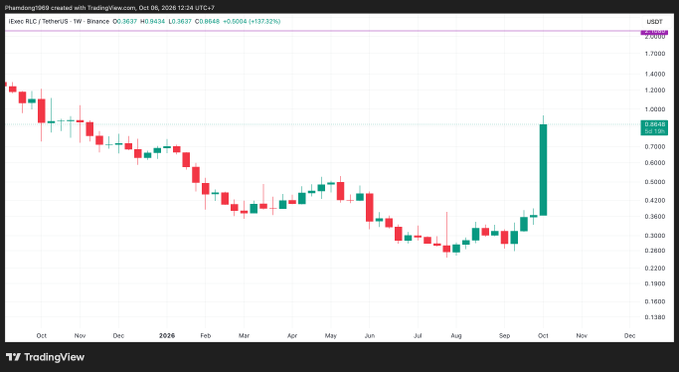679x372 pixels.
Task: Click the 0.3600 price axis label
Action: pyautogui.click(x=654, y=217)
